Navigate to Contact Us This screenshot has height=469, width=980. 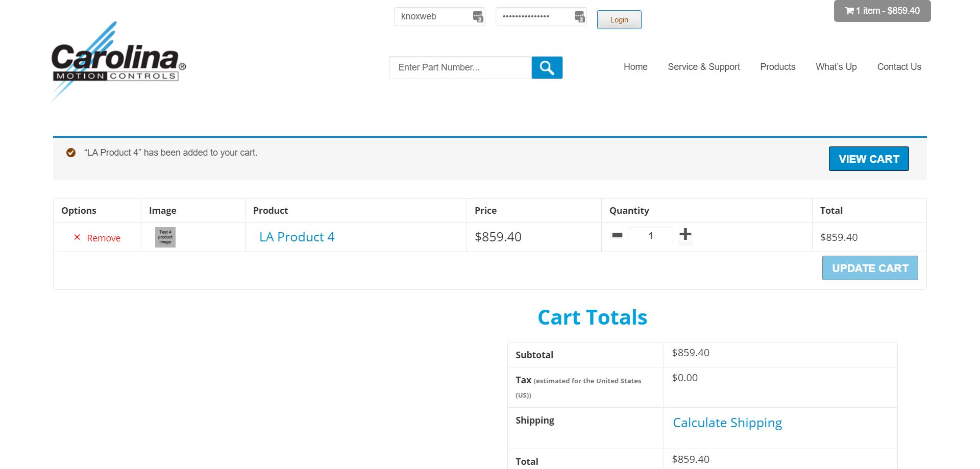(x=899, y=67)
